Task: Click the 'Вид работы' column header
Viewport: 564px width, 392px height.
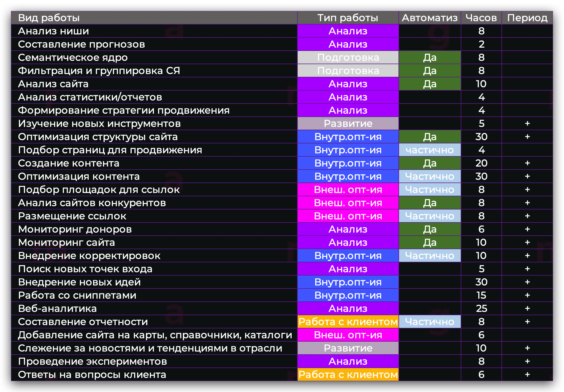Action: click(154, 18)
